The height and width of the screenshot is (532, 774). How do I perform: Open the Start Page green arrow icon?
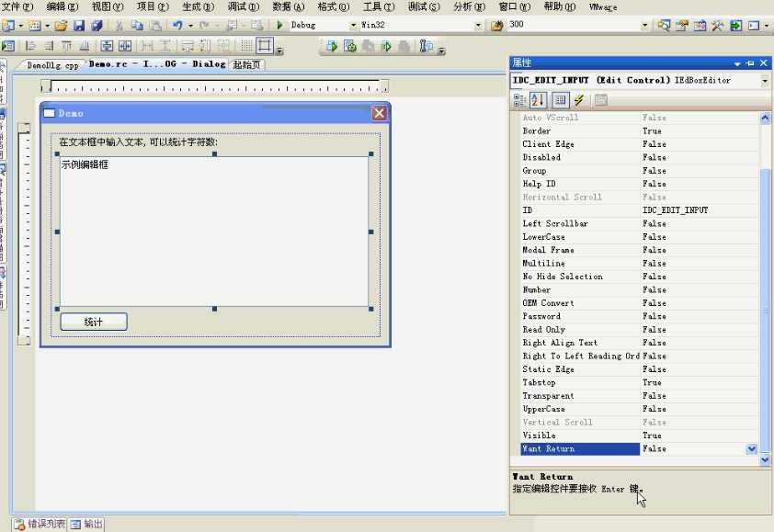coord(735,25)
